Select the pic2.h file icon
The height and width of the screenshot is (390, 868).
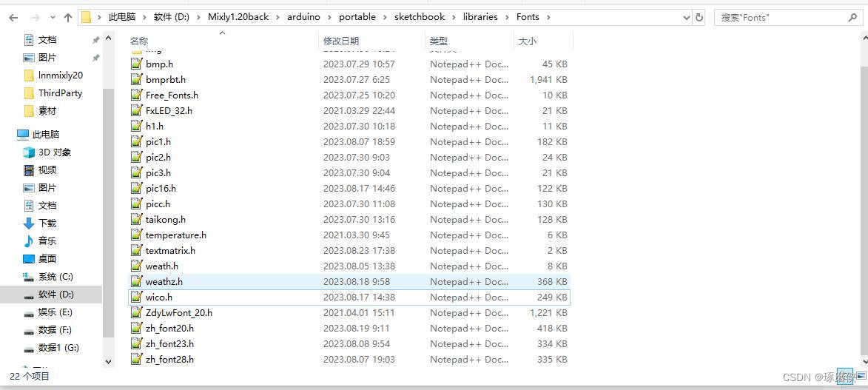136,157
